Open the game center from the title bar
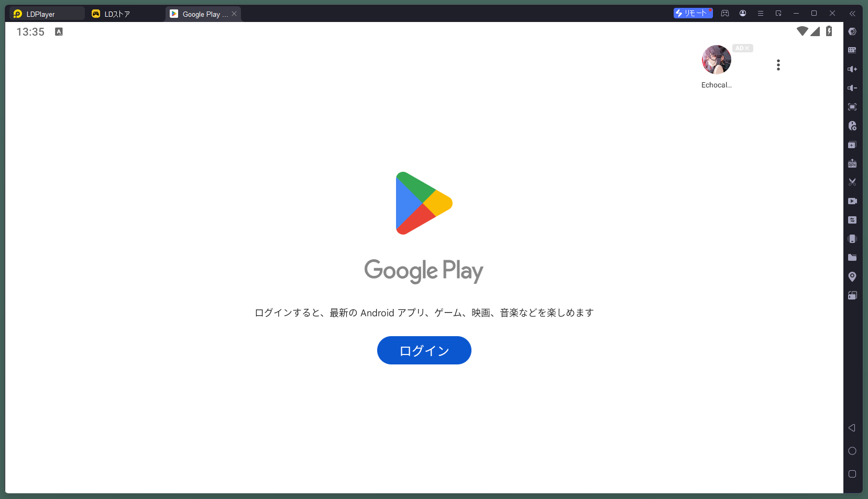This screenshot has width=868, height=499. click(x=726, y=14)
